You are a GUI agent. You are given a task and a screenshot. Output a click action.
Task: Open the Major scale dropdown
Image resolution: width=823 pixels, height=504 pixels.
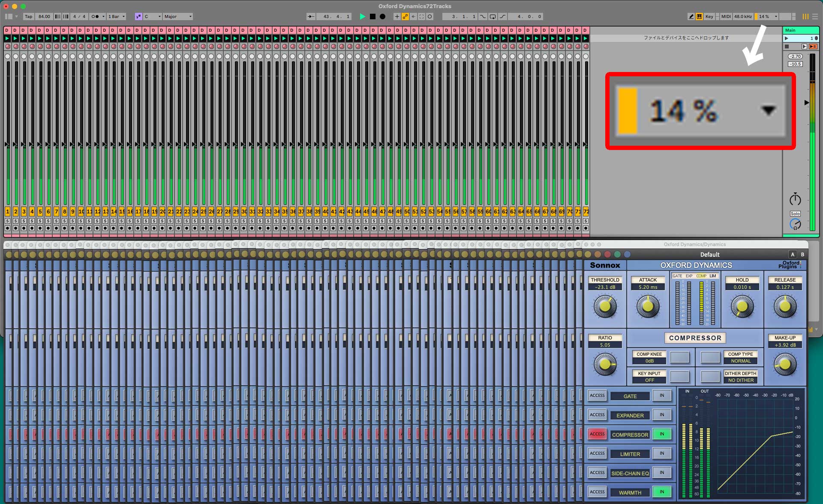point(178,17)
